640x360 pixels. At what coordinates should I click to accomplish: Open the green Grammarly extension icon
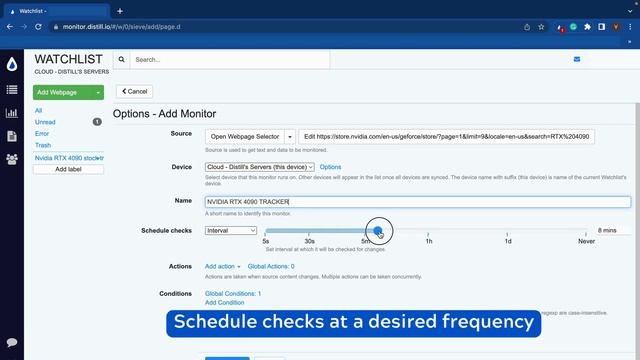(573, 27)
